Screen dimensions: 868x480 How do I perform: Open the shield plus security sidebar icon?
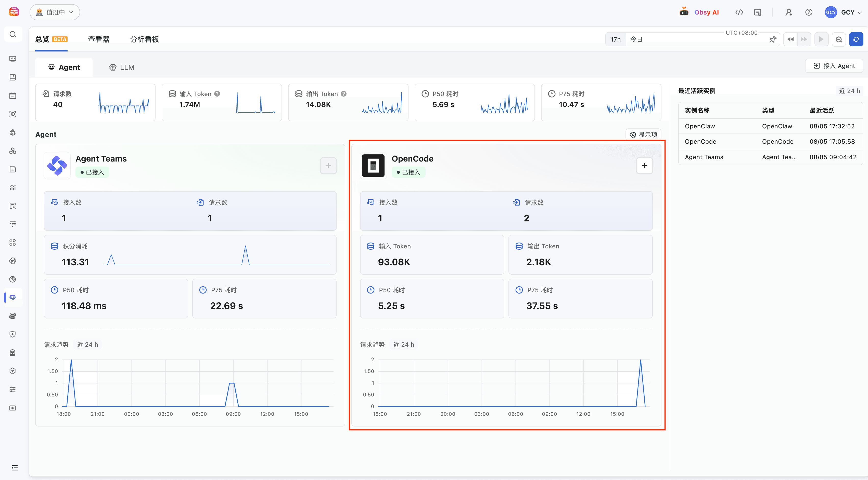13,334
